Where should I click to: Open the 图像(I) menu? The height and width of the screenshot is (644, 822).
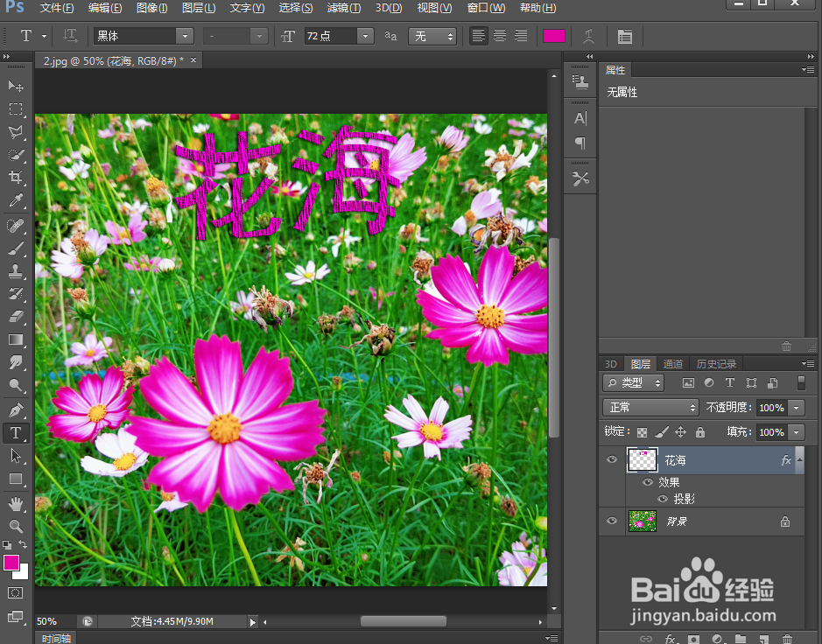[x=151, y=8]
